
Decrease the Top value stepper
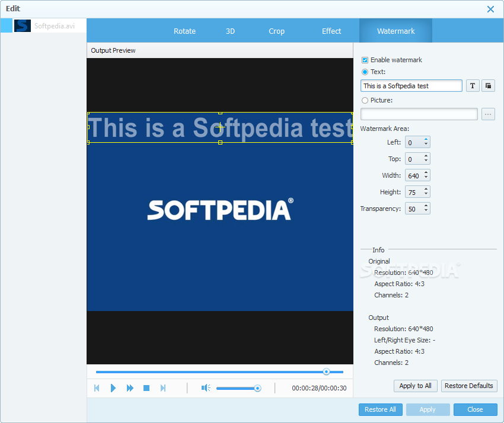426,161
